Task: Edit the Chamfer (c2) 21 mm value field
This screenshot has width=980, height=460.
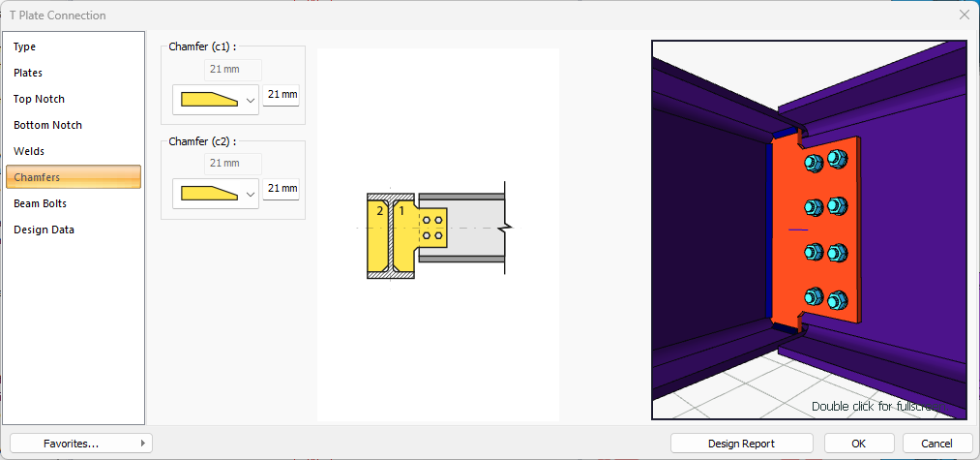Action: click(x=281, y=189)
